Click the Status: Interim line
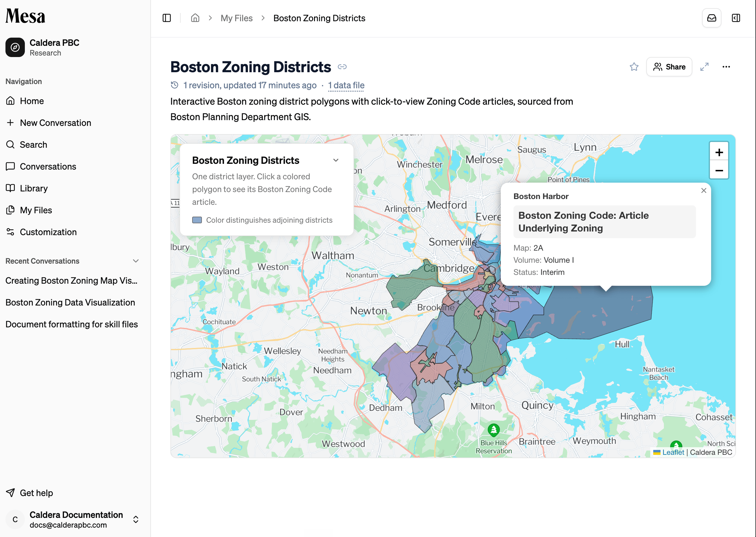The image size is (756, 537). click(539, 272)
